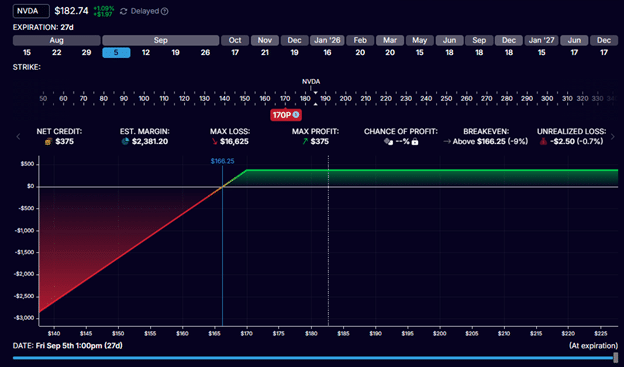Open the Delayed help question-mark icon
The image size is (624, 367).
pos(164,12)
